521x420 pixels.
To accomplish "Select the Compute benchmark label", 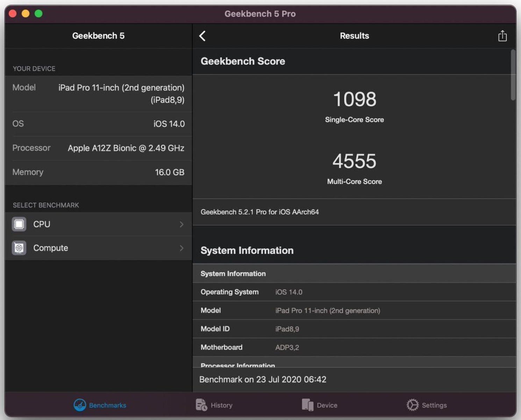I will 51,248.
